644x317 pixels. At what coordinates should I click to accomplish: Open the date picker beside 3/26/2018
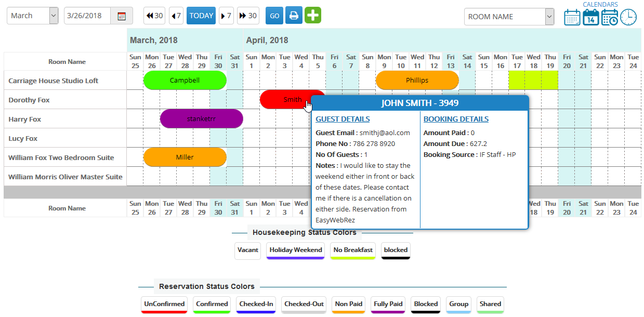(x=121, y=16)
